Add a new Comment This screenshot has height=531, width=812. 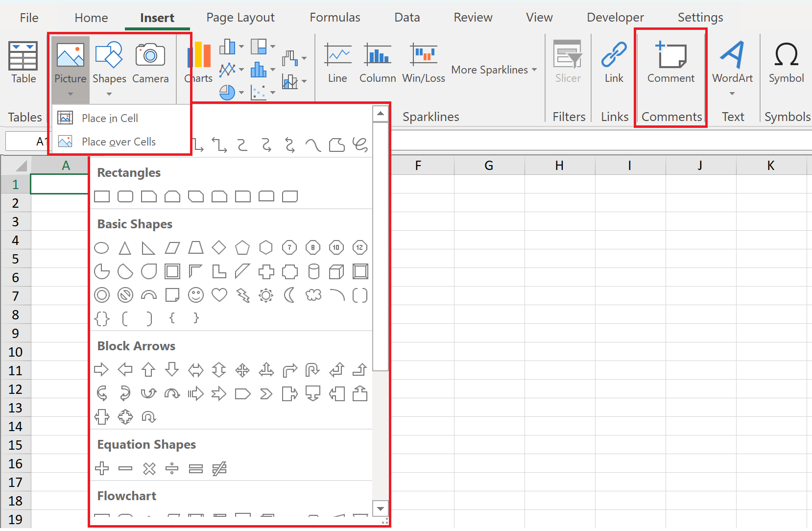(671, 63)
